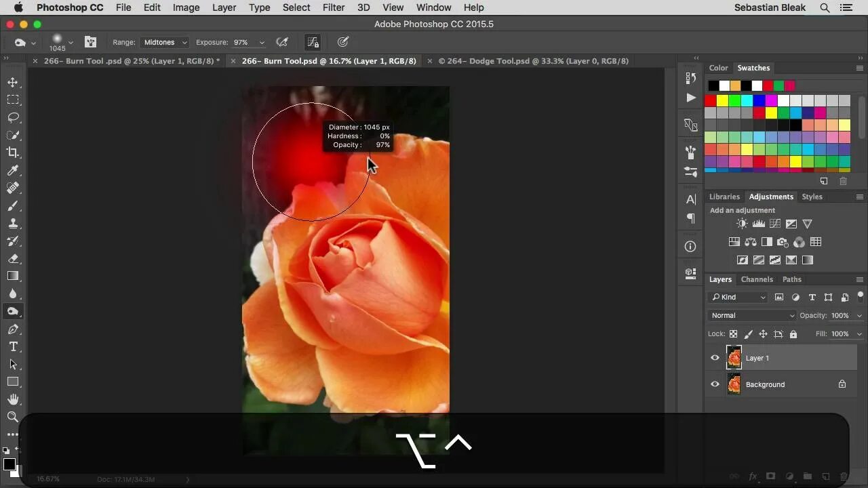Select the Eyedropper tool
This screenshot has width=868, height=488.
pyautogui.click(x=13, y=170)
